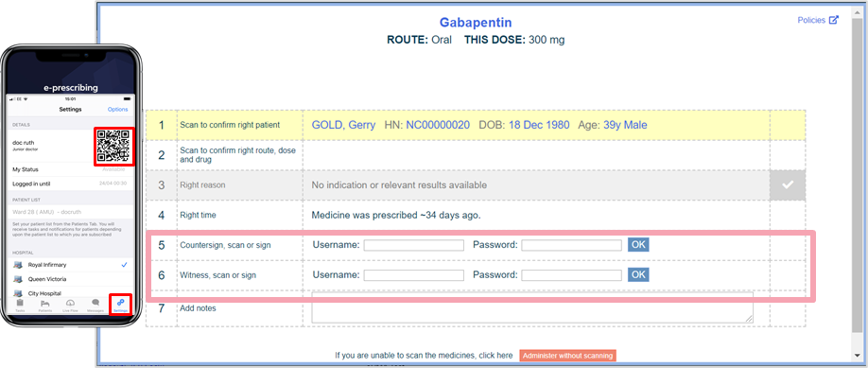Click 'No indication or relevant results available'
Viewport: 868px width, 368px height.
pyautogui.click(x=399, y=185)
